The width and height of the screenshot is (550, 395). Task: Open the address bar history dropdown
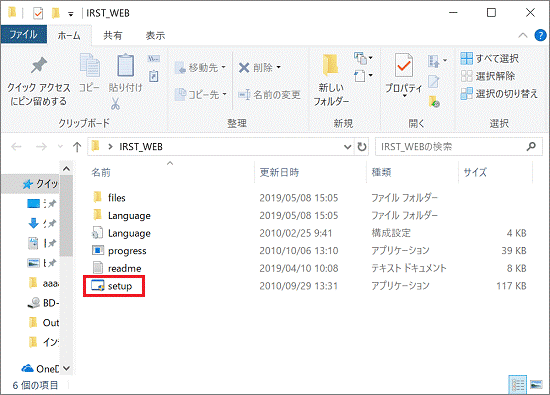click(347, 147)
